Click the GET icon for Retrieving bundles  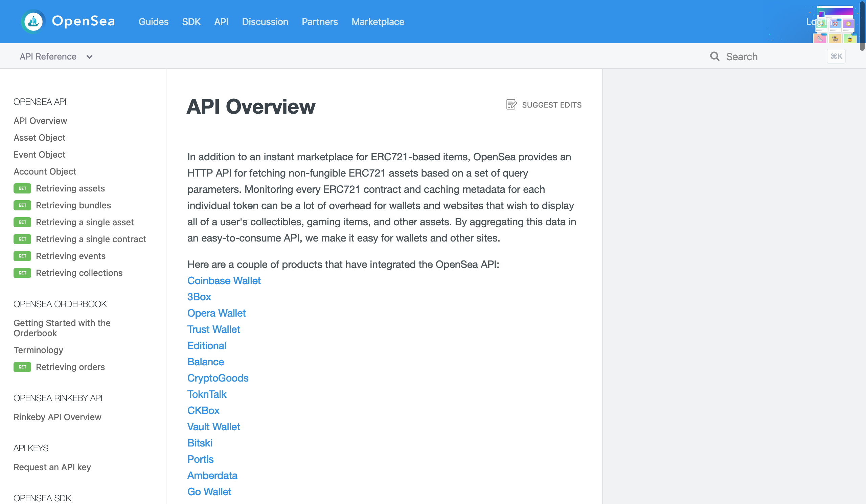(22, 205)
